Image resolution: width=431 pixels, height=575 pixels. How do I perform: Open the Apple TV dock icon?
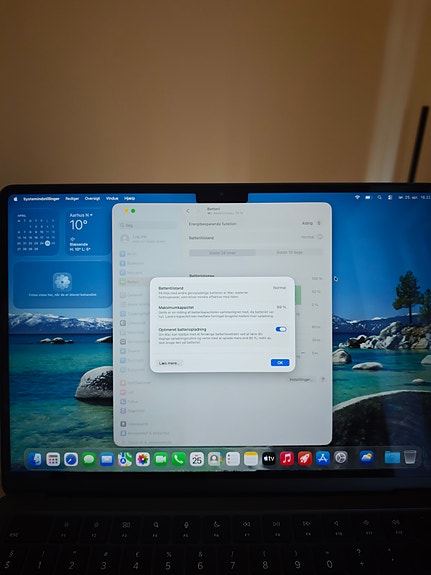click(269, 458)
